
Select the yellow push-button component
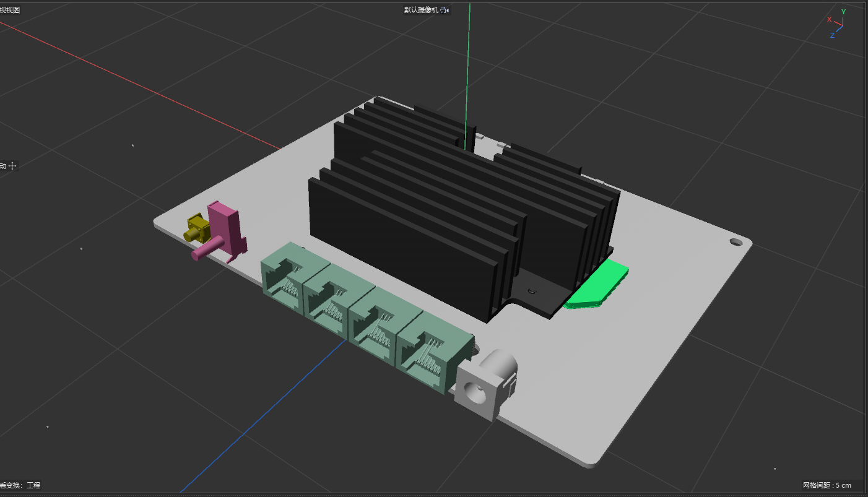coord(196,228)
